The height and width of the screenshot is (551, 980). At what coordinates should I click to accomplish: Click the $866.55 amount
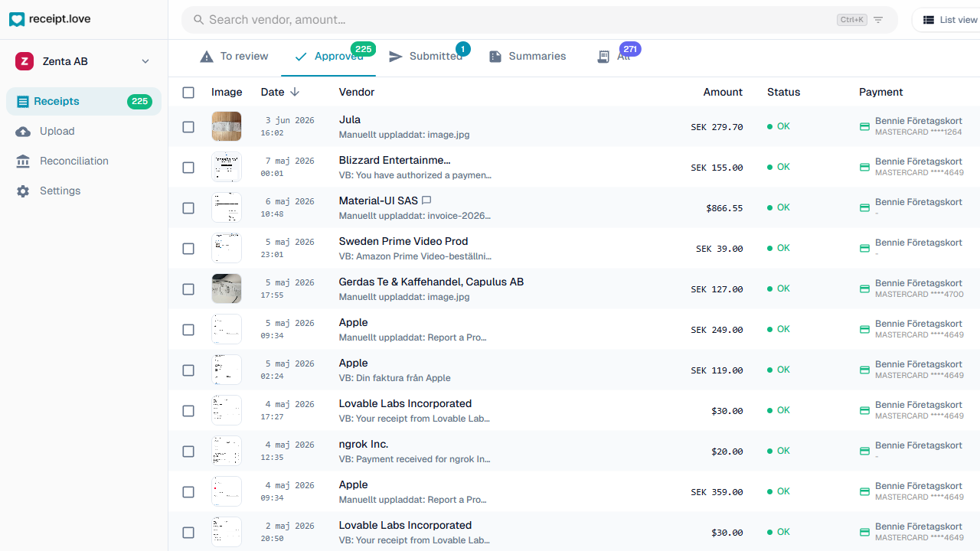pyautogui.click(x=724, y=207)
